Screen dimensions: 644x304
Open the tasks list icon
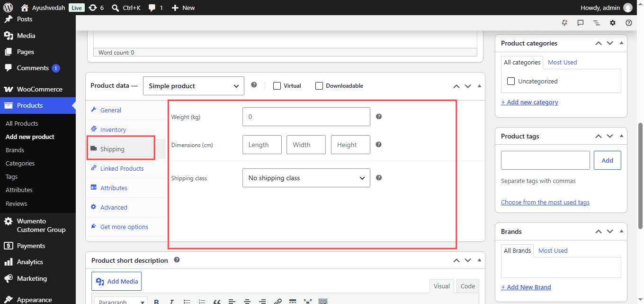tap(597, 23)
